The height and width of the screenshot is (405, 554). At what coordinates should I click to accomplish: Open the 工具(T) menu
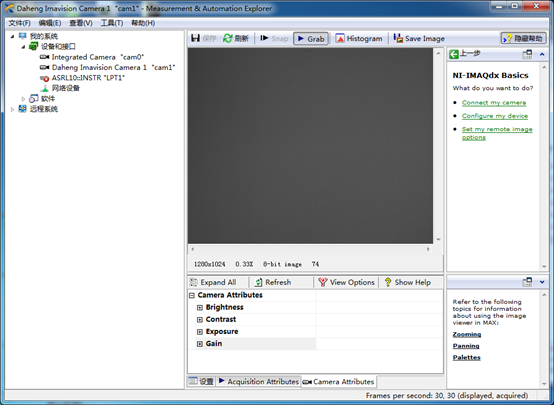pyautogui.click(x=112, y=23)
